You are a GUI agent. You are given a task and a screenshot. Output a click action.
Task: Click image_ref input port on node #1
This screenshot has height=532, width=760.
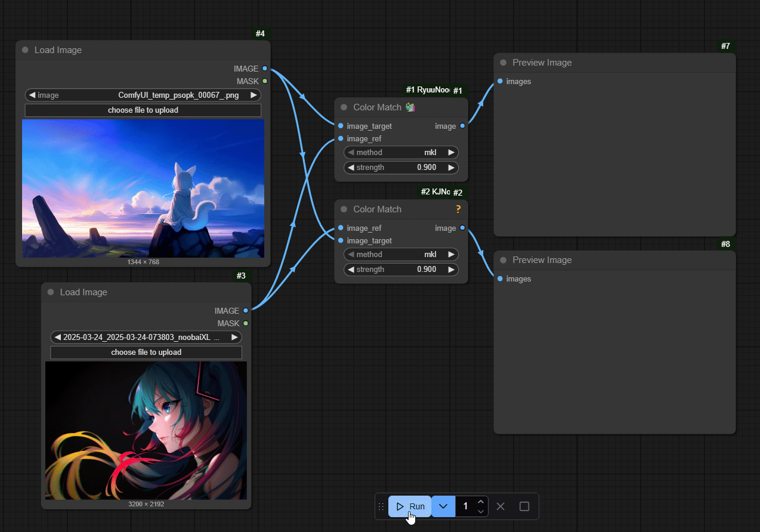pyautogui.click(x=340, y=138)
